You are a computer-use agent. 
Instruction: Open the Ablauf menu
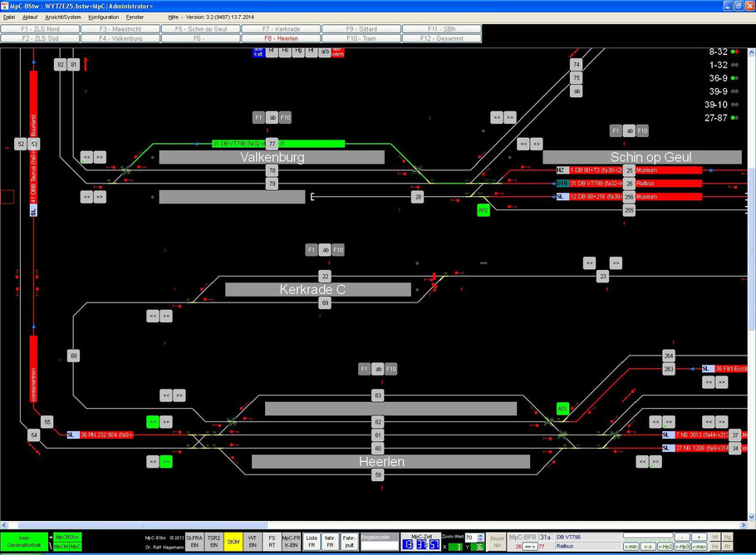click(30, 17)
